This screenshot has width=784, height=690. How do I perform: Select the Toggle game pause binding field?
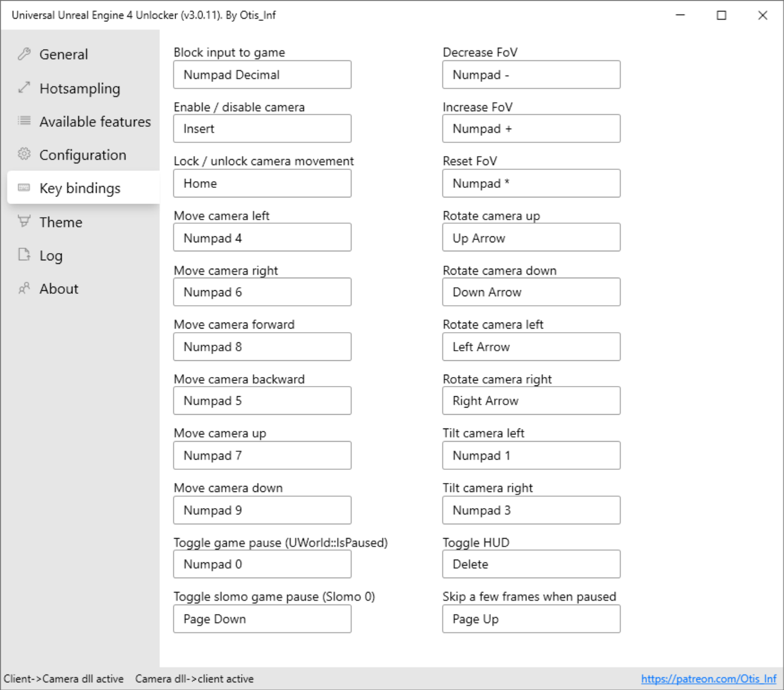tap(262, 564)
